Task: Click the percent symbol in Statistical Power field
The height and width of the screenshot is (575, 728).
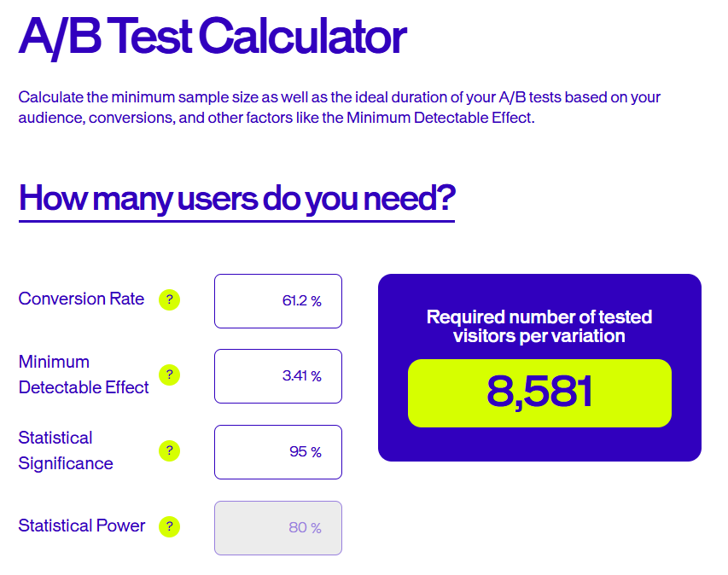Action: click(316, 528)
